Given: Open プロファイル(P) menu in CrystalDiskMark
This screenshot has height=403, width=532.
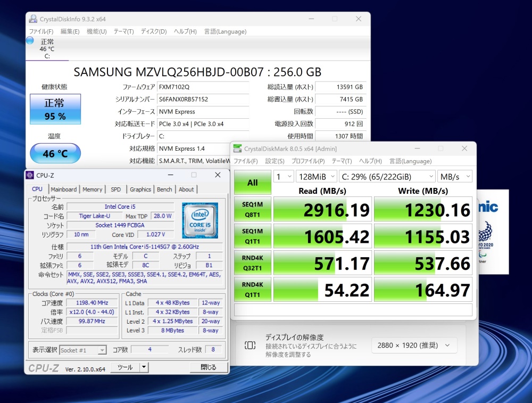Looking at the screenshot, I should pyautogui.click(x=308, y=161).
